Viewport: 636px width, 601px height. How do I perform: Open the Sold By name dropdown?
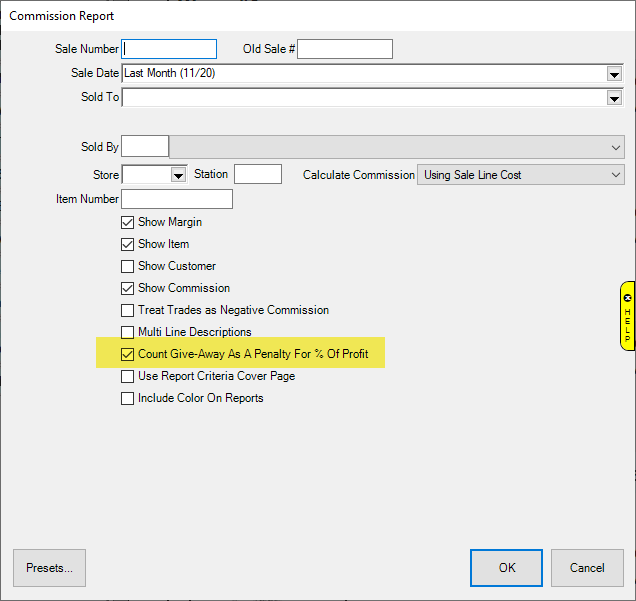click(x=615, y=147)
